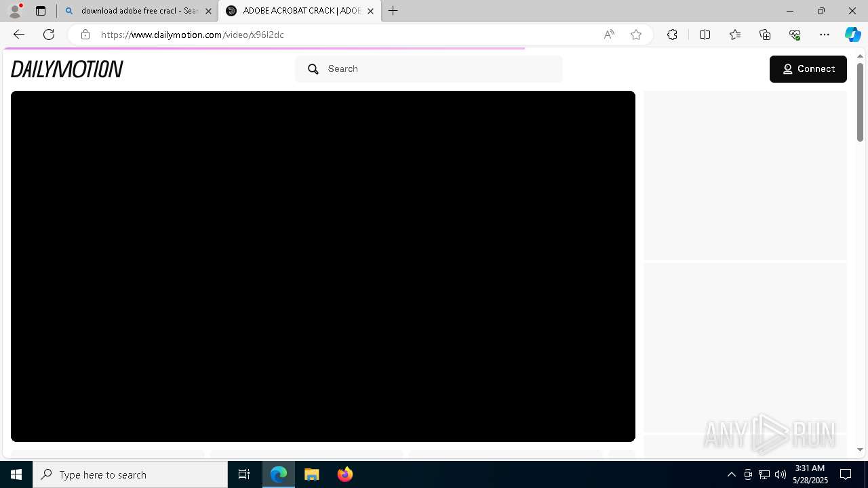Click scrollbar up arrow
868x488 pixels.
[x=860, y=56]
